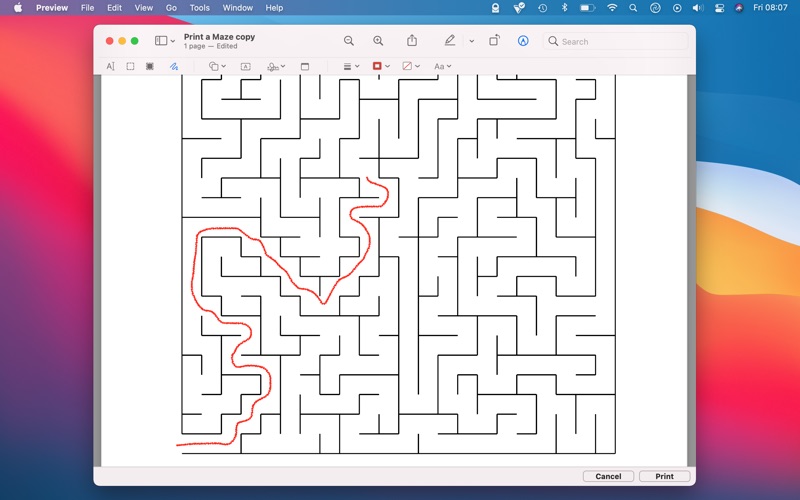
Task: Click the Now Playing menu bar icon
Action: (677, 8)
